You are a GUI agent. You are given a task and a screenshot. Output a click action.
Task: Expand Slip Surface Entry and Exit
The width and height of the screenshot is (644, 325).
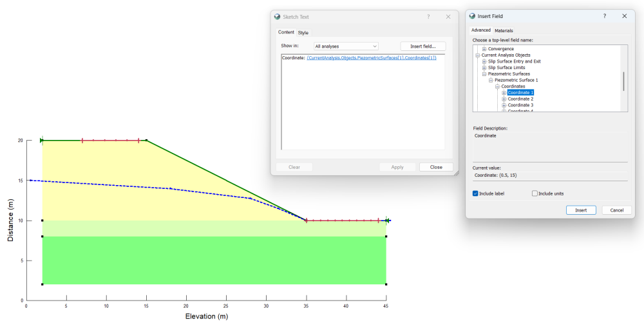484,61
